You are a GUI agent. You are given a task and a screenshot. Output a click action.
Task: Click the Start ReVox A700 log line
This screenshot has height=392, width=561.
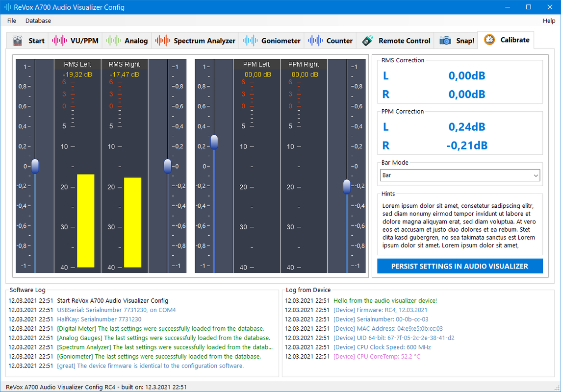pos(112,300)
